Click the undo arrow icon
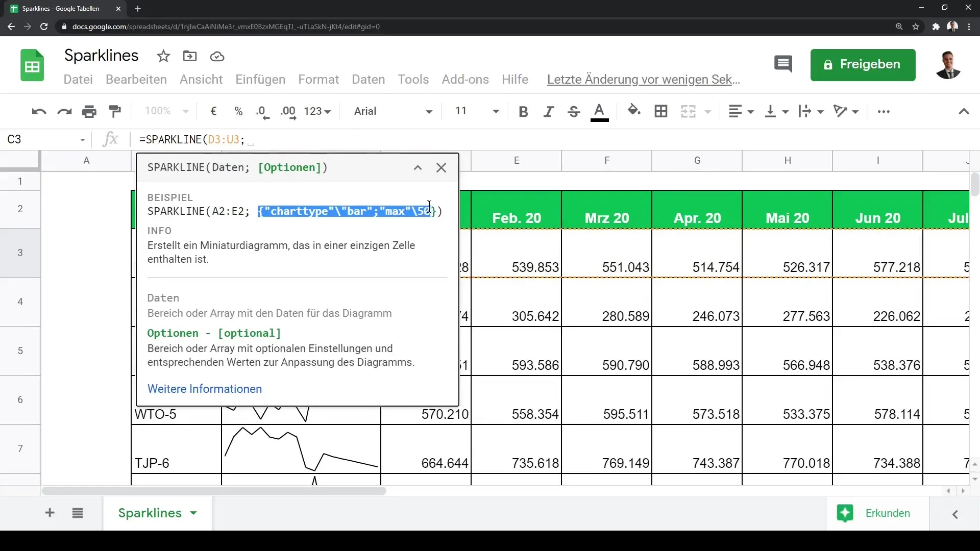 pos(39,111)
